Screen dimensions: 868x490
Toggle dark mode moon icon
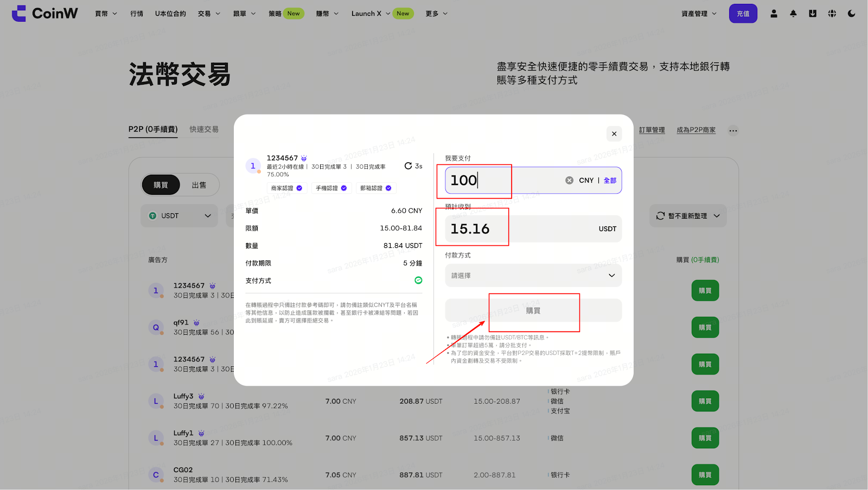(851, 14)
